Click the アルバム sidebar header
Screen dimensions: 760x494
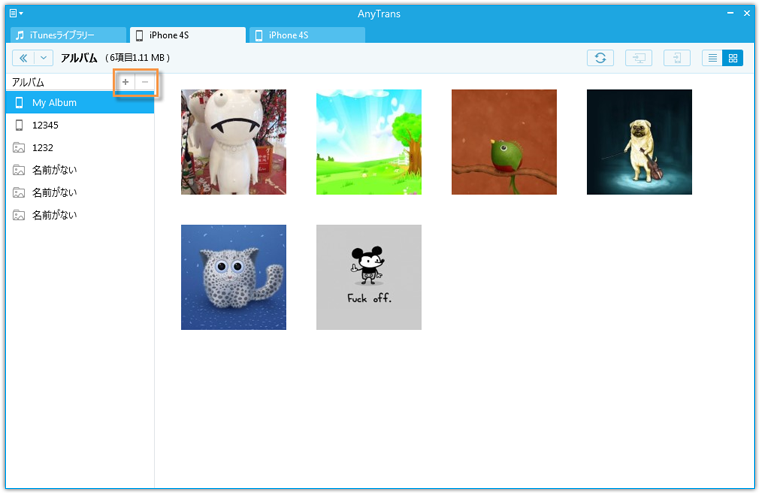tap(28, 82)
